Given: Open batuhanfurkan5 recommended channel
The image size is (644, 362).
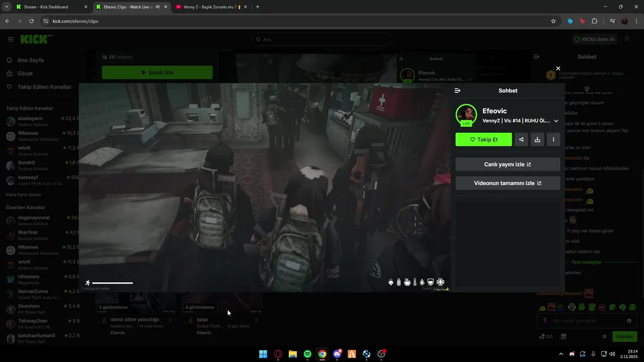Looking at the screenshot, I should (42, 338).
